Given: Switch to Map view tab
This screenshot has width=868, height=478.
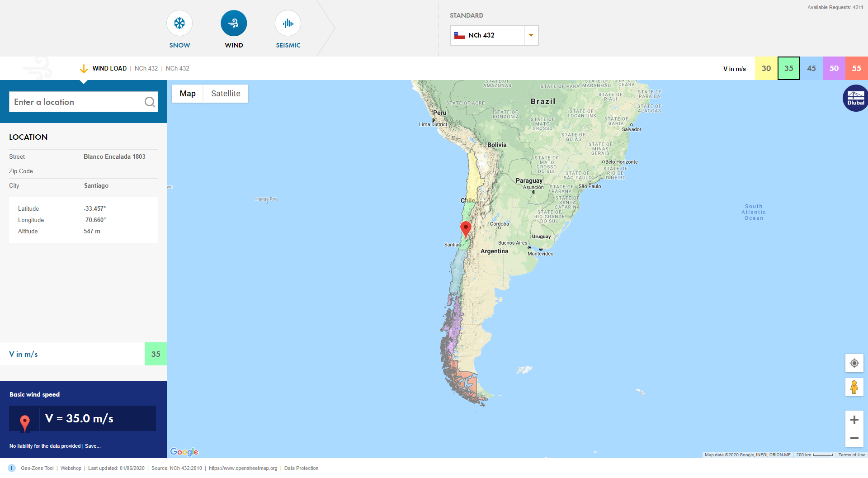Looking at the screenshot, I should 188,94.
